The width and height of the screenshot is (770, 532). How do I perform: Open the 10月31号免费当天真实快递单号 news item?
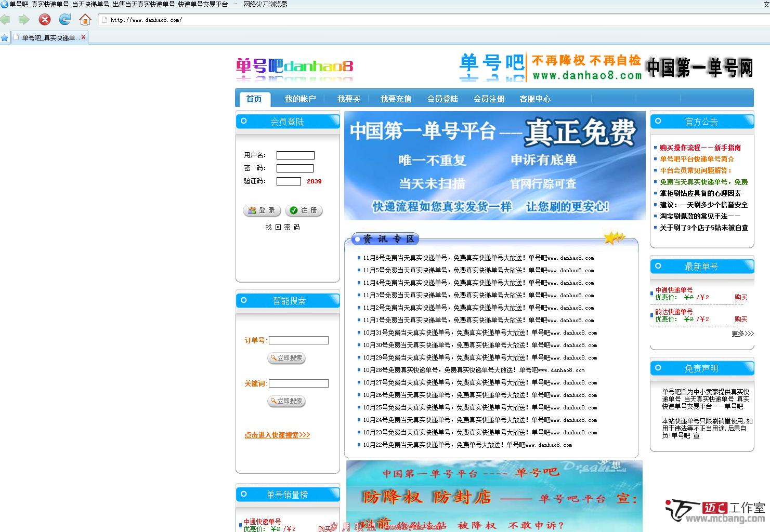click(480, 332)
